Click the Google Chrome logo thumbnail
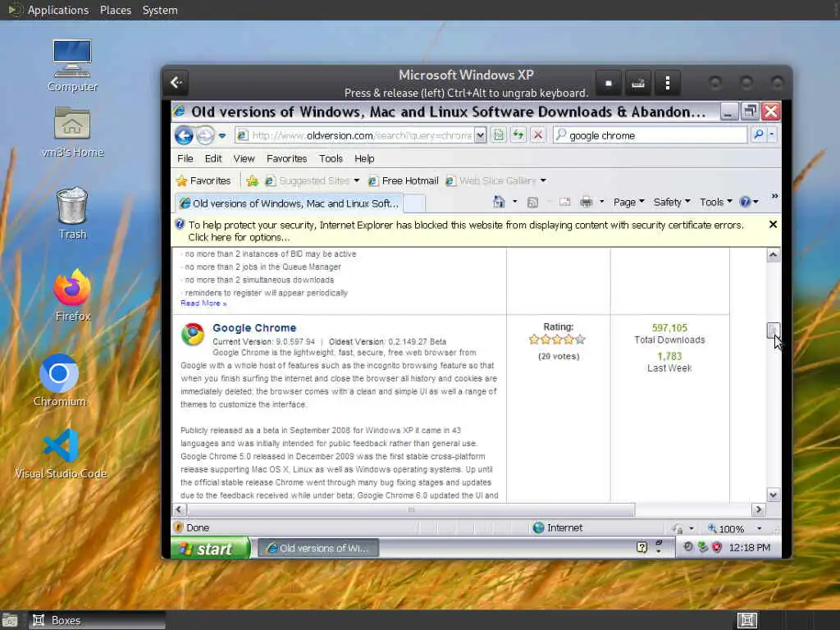 pyautogui.click(x=193, y=335)
